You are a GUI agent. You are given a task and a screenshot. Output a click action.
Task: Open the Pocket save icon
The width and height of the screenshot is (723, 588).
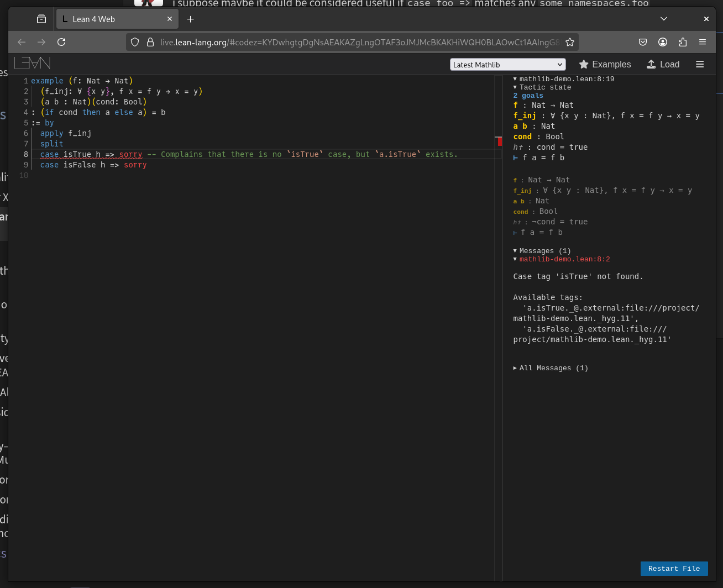point(643,42)
